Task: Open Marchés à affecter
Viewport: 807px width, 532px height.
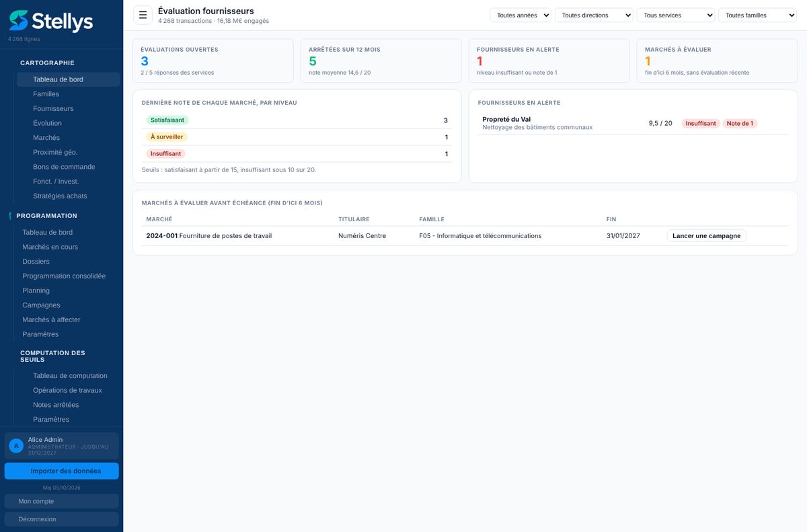Action: click(x=68, y=319)
